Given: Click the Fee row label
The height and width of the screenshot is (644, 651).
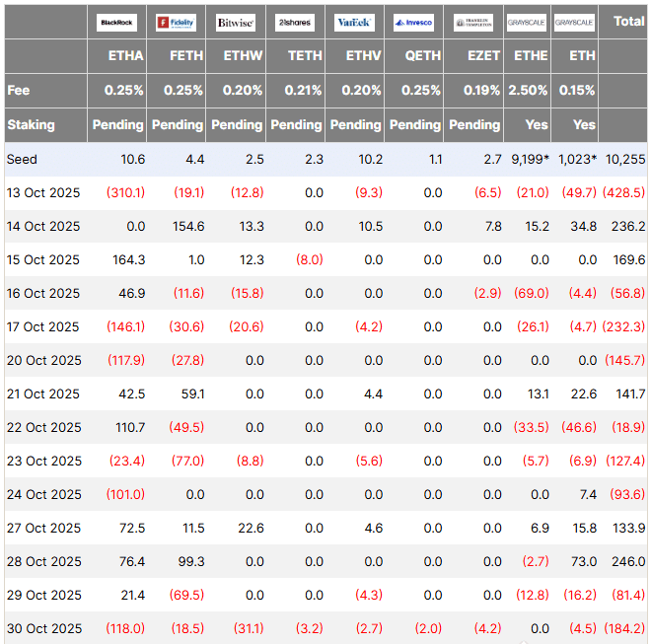Looking at the screenshot, I should coord(19,90).
